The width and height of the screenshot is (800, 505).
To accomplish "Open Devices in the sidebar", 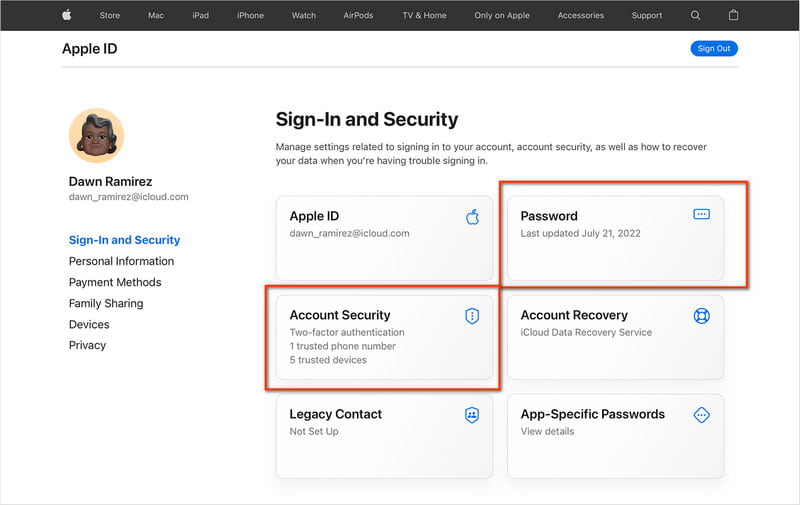I will click(89, 324).
